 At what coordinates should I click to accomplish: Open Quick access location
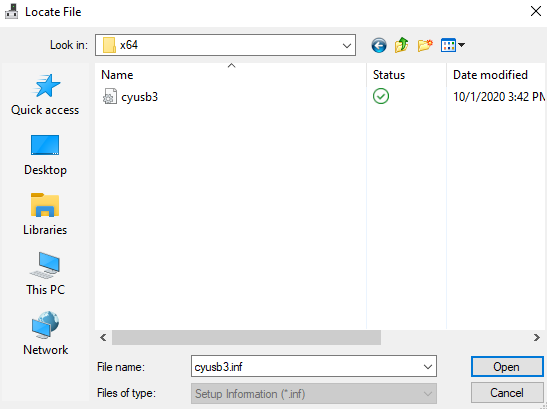45,95
